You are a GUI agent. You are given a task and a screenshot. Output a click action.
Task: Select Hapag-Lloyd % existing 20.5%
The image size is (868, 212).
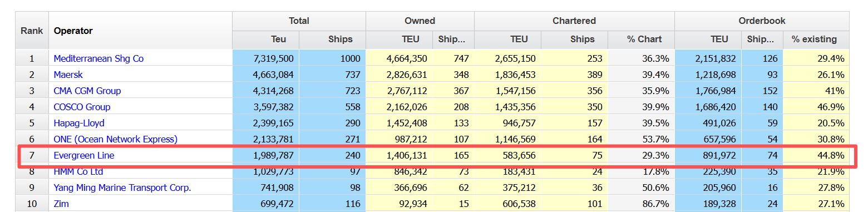click(816, 123)
